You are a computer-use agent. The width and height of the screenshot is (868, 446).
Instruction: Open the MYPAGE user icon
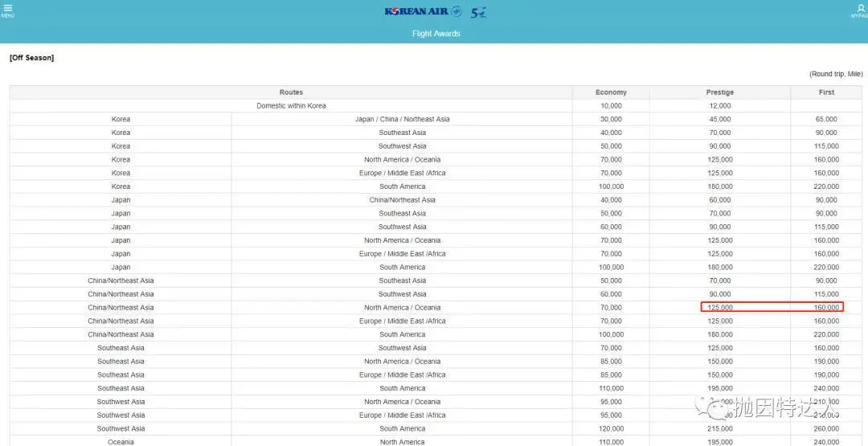[861, 10]
